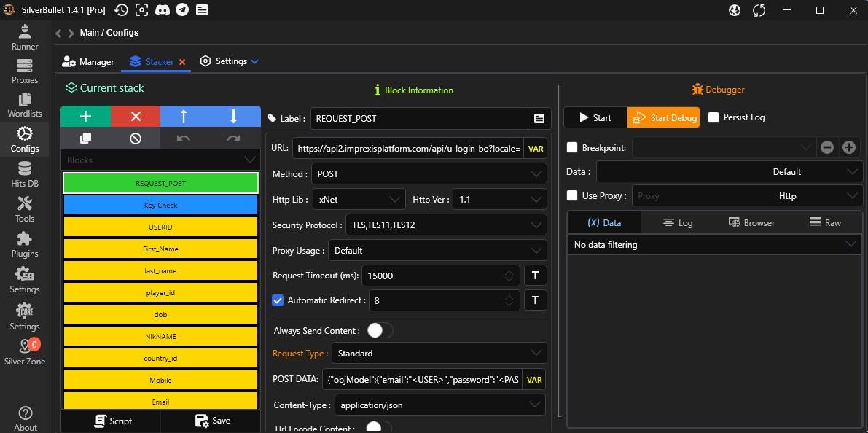Expand the No data filtering dropdown
The height and width of the screenshot is (433, 868).
713,245
